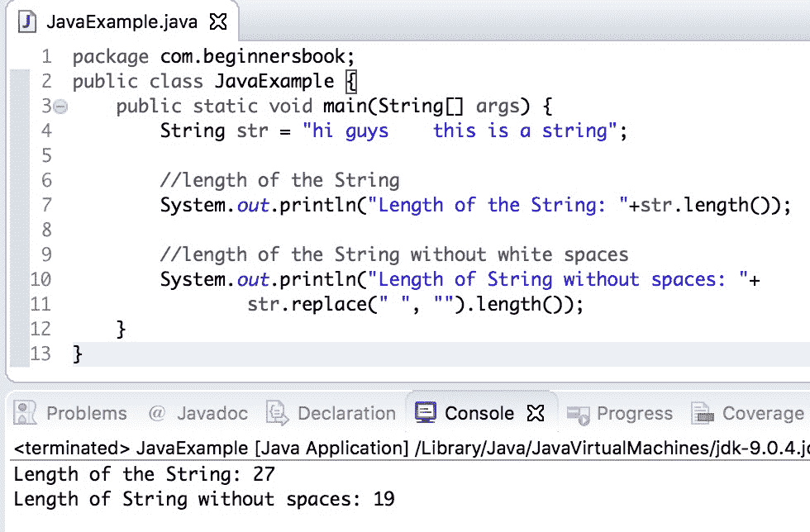The image size is (810, 532).
Task: Select the Console tab
Action: pyautogui.click(x=479, y=413)
